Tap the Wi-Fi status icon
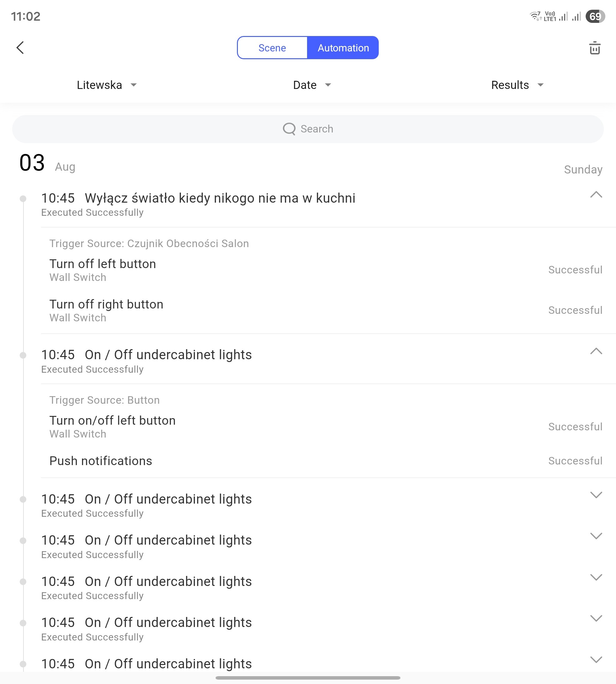Viewport: 616px width, 684px height. (535, 16)
